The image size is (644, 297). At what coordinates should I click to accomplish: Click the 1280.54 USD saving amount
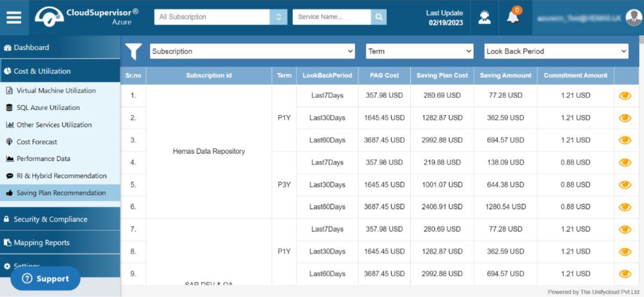[505, 207]
